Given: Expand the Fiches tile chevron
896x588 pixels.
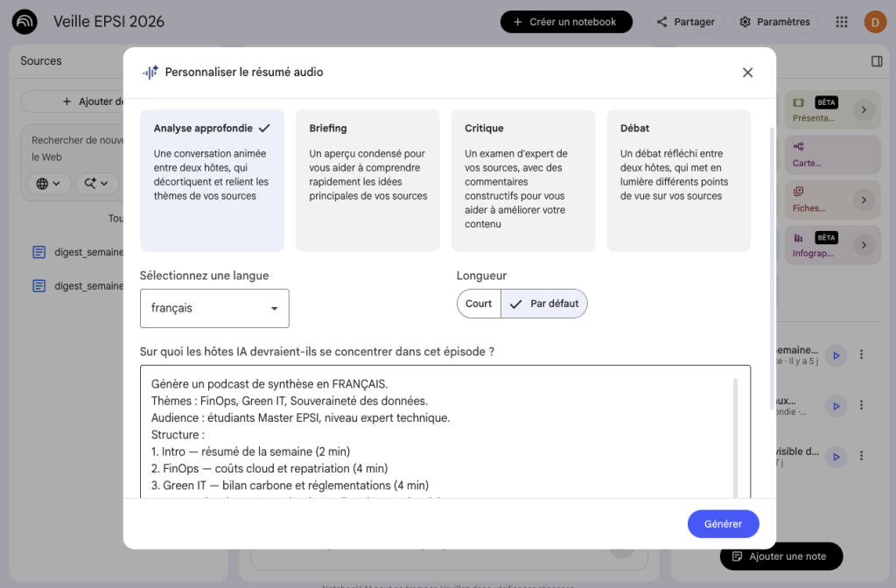Looking at the screenshot, I should tap(864, 200).
